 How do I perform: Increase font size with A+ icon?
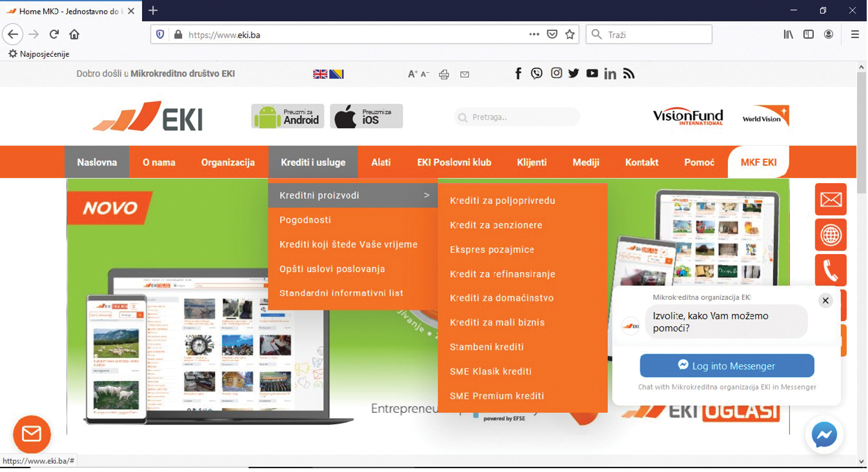click(413, 74)
